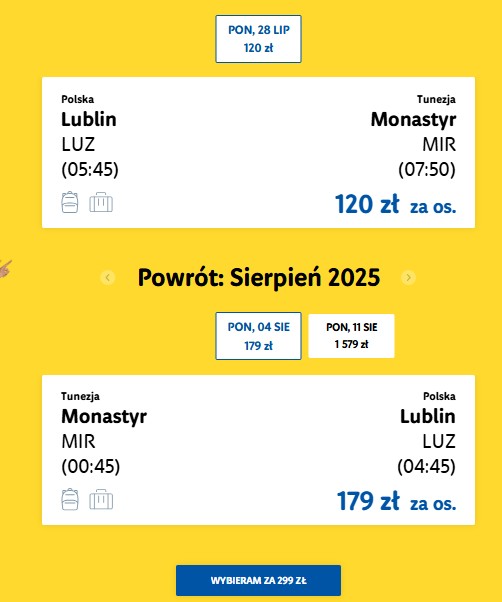Click the 120 zł za os. price
The width and height of the screenshot is (502, 602).
pos(396,204)
